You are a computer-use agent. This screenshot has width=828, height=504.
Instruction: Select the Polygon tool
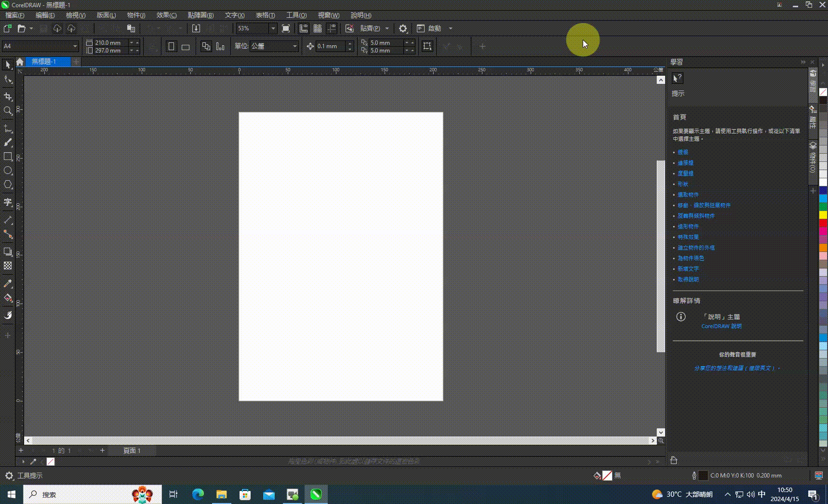click(x=8, y=185)
